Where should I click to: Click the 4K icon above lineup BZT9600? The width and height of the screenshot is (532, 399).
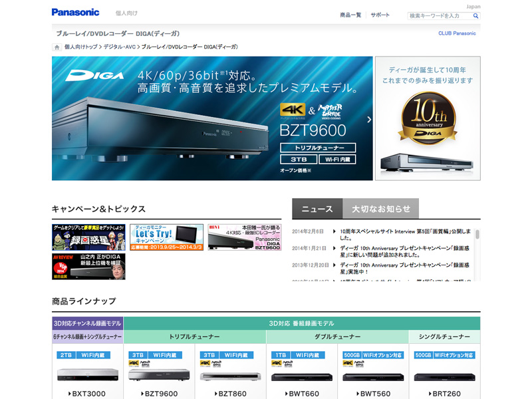click(x=134, y=363)
